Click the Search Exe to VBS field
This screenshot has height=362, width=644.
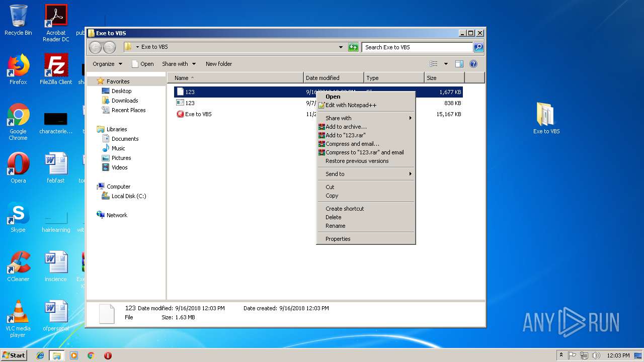(417, 47)
